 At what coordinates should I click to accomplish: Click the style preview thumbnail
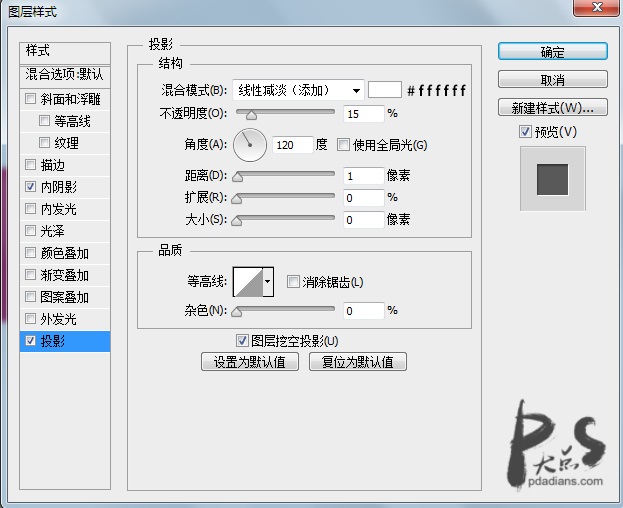point(553,179)
